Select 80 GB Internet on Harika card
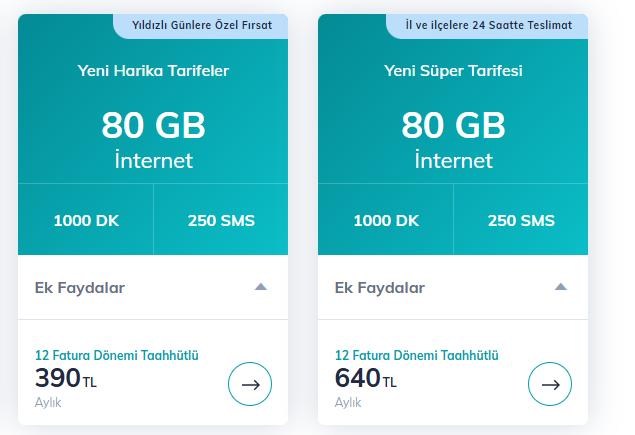The width and height of the screenshot is (635, 435). (x=153, y=140)
